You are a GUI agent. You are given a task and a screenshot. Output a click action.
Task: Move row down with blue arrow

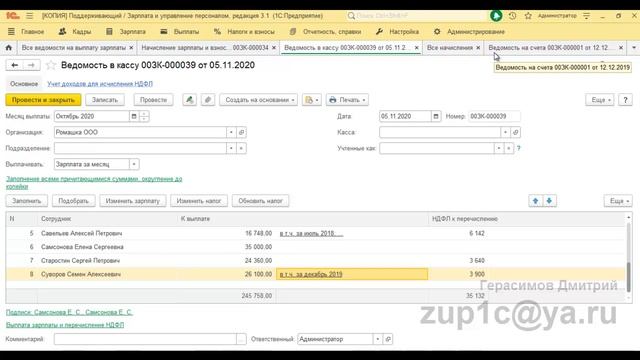549,201
